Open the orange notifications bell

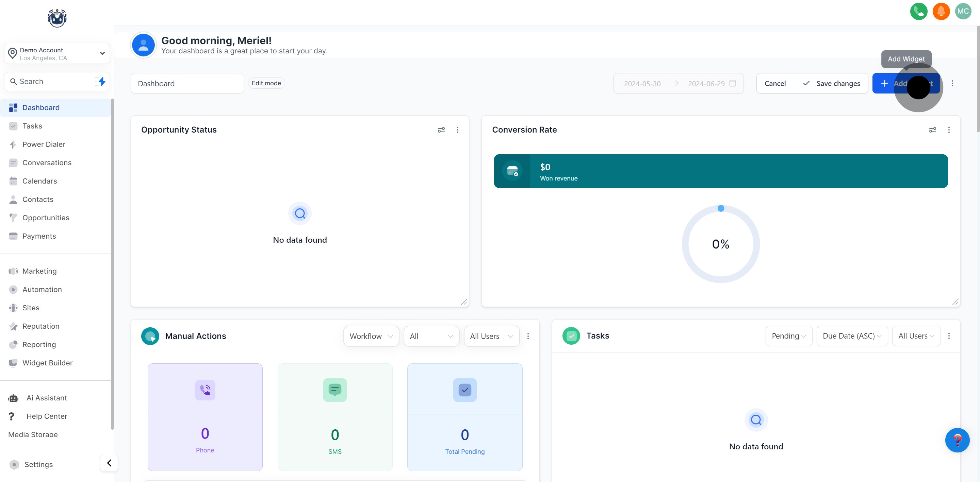click(941, 12)
